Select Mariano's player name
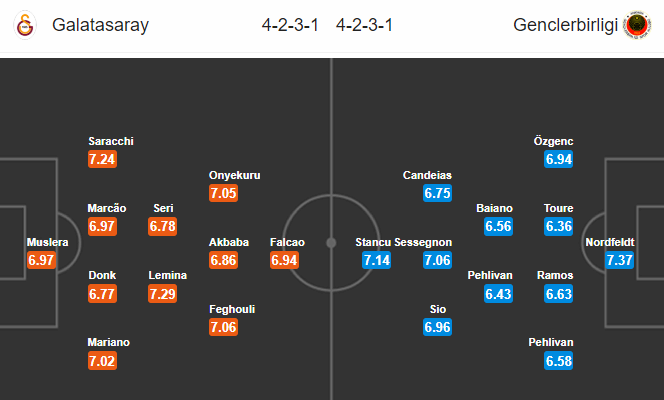The image size is (664, 400). [x=108, y=342]
